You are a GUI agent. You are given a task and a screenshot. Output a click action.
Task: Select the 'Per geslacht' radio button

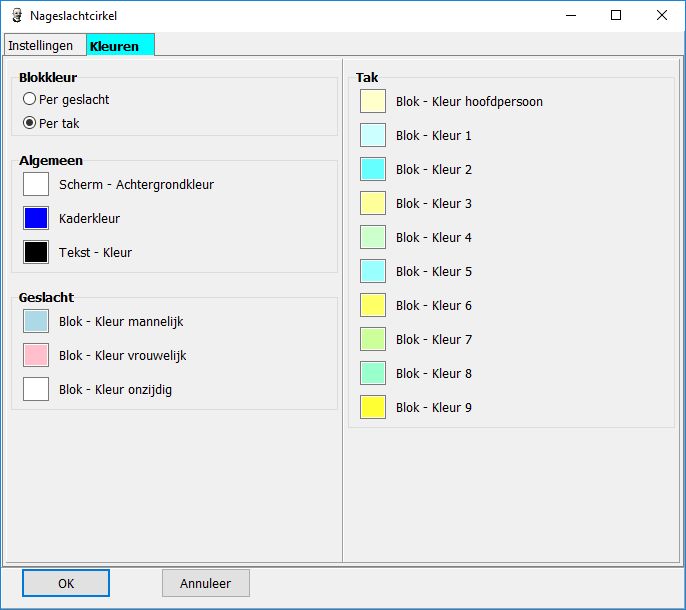[30, 100]
